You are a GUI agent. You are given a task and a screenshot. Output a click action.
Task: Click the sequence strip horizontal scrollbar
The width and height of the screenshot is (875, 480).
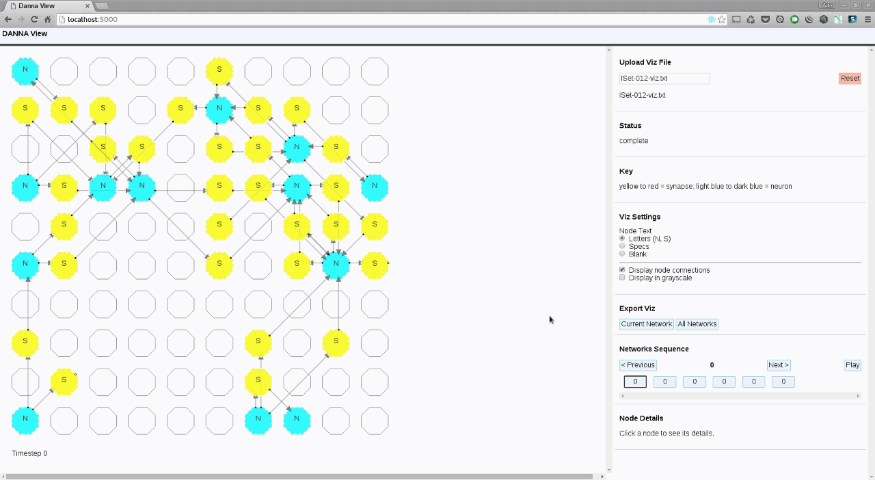point(738,396)
